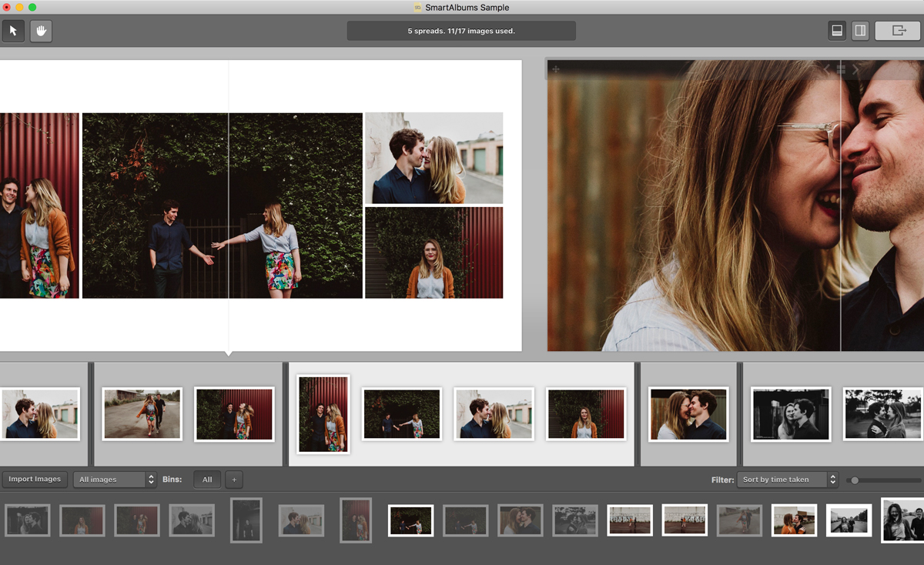Select the All bin tab
Screen dimensions: 924x565
pos(207,480)
